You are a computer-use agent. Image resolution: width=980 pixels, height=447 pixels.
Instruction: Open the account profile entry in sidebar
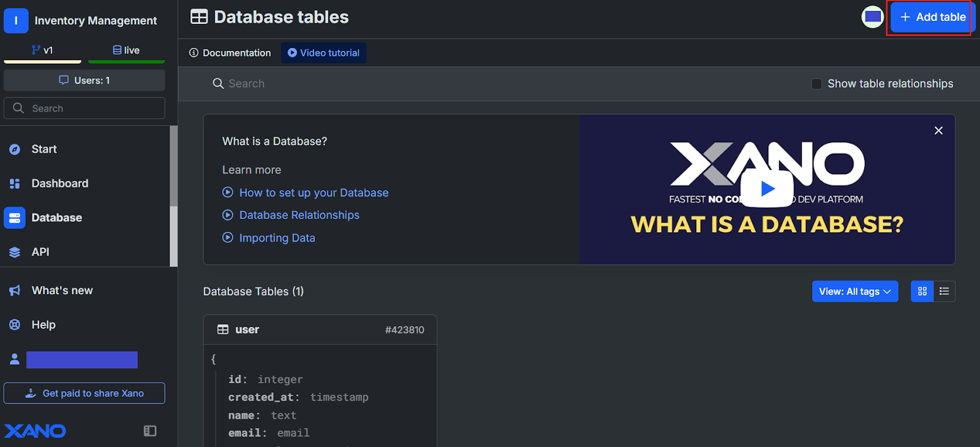pos(73,360)
